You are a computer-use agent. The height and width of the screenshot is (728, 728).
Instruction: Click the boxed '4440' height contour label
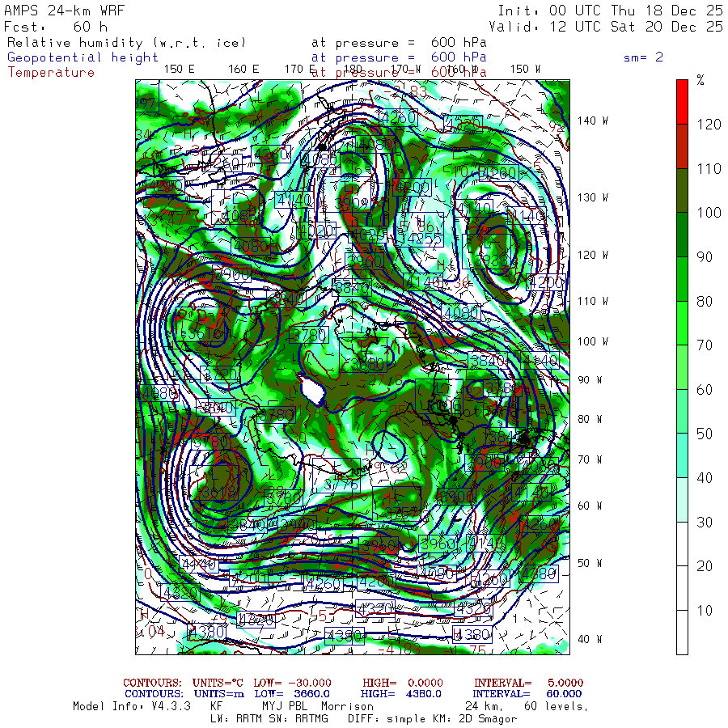tap(199, 564)
